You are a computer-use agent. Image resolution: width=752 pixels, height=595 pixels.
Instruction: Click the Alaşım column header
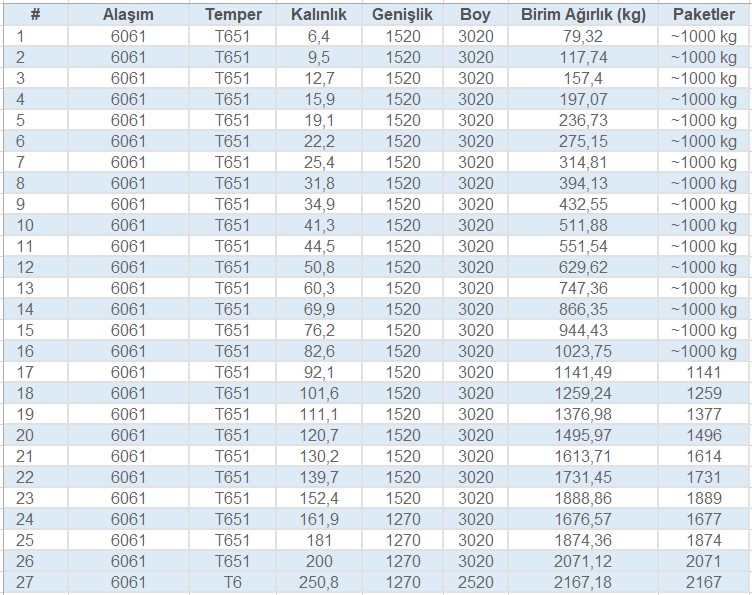pos(127,15)
